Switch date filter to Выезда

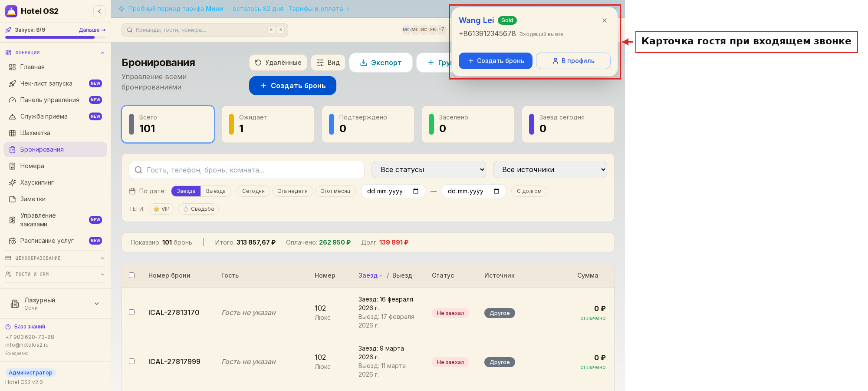(216, 191)
